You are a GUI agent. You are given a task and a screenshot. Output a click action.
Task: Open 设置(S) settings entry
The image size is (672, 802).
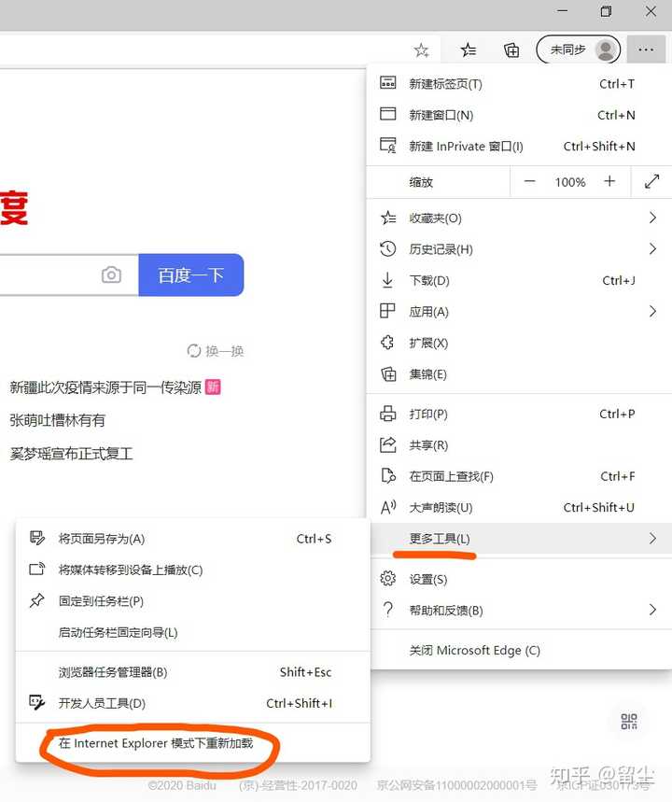pyautogui.click(x=519, y=579)
